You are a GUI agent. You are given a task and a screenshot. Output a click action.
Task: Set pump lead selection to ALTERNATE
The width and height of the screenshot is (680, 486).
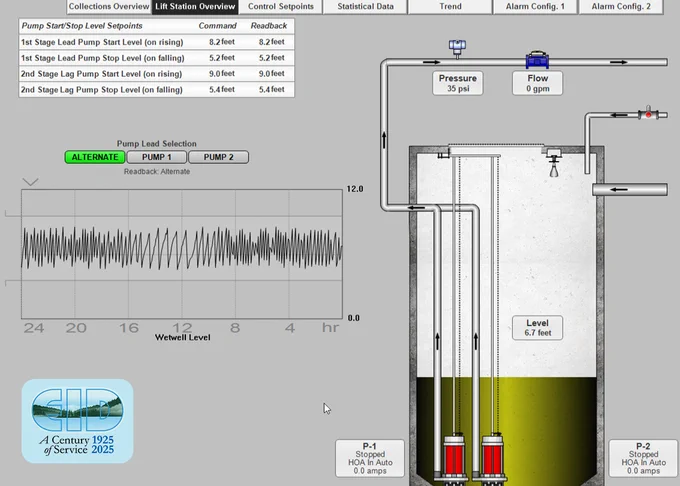coord(95,157)
